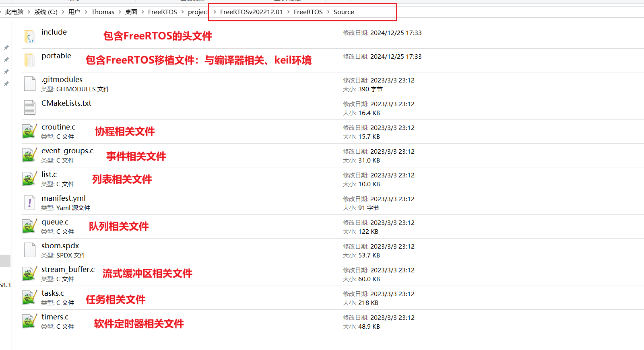The image size is (644, 350).
Task: Select the CMakeLists.txt file name
Action: [x=66, y=103]
